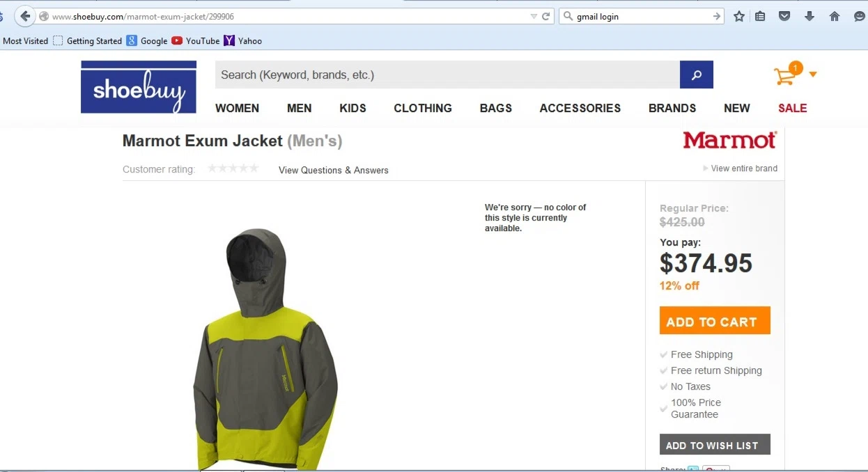Open the ACCESSORIES menu
This screenshot has width=868, height=472.
[x=580, y=108]
